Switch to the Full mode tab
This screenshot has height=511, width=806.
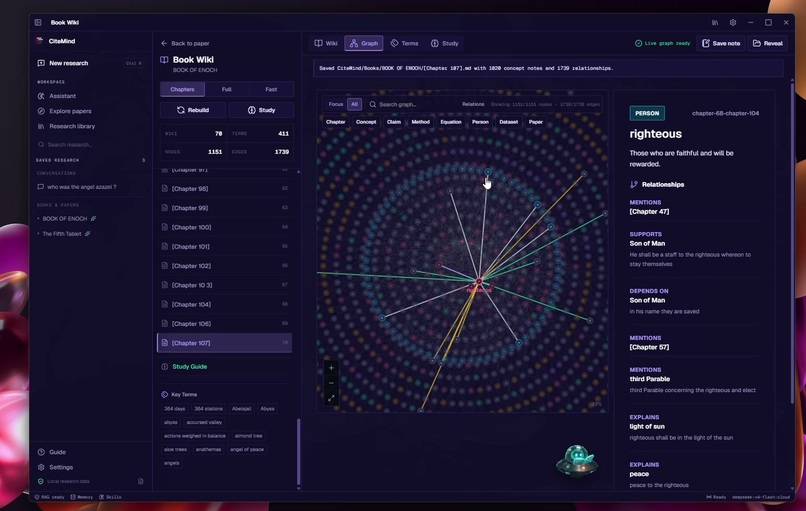coord(227,89)
